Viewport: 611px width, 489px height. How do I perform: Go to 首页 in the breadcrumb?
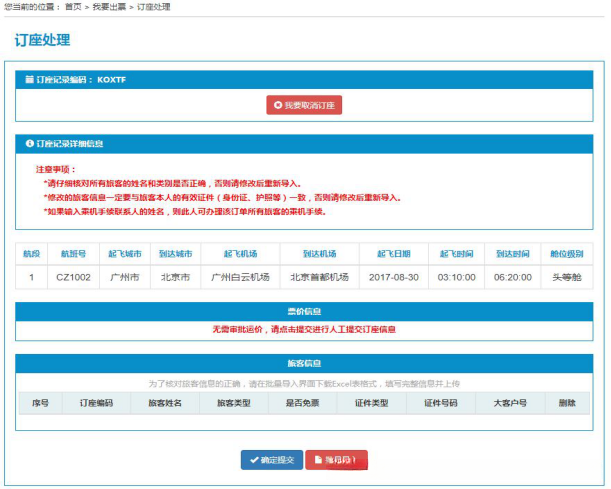[x=73, y=7]
